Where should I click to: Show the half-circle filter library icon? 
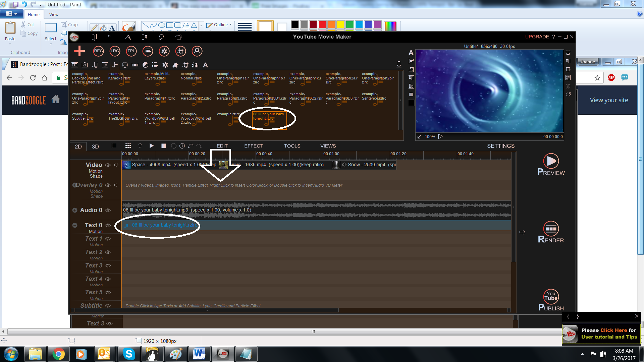point(145,65)
